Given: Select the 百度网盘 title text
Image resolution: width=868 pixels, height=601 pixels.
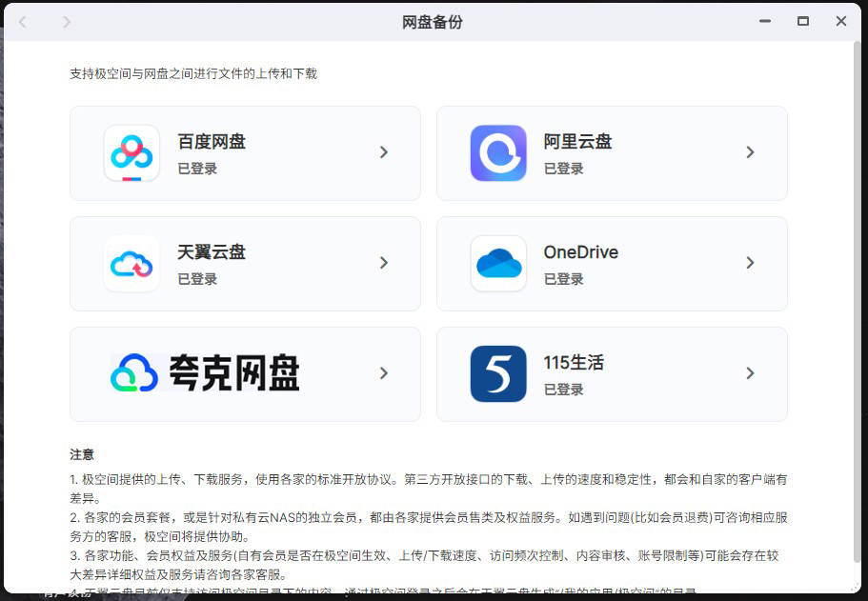Looking at the screenshot, I should 212,142.
